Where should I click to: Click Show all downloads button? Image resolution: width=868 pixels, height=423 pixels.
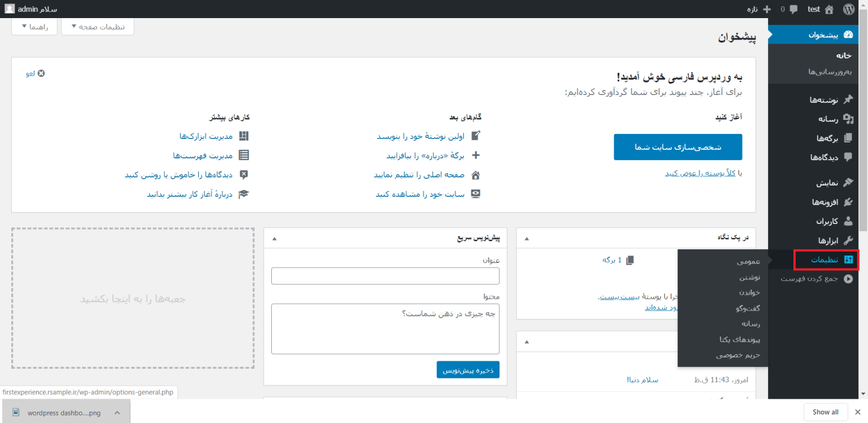(825, 412)
